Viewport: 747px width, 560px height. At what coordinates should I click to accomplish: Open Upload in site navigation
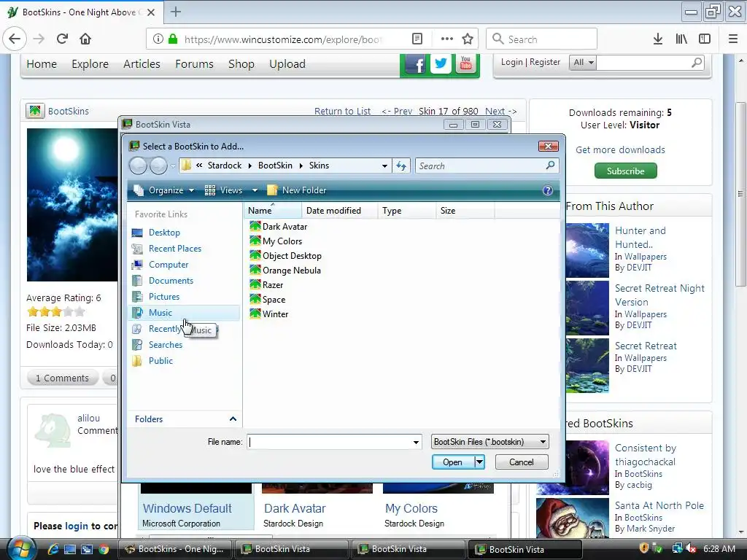pyautogui.click(x=287, y=64)
